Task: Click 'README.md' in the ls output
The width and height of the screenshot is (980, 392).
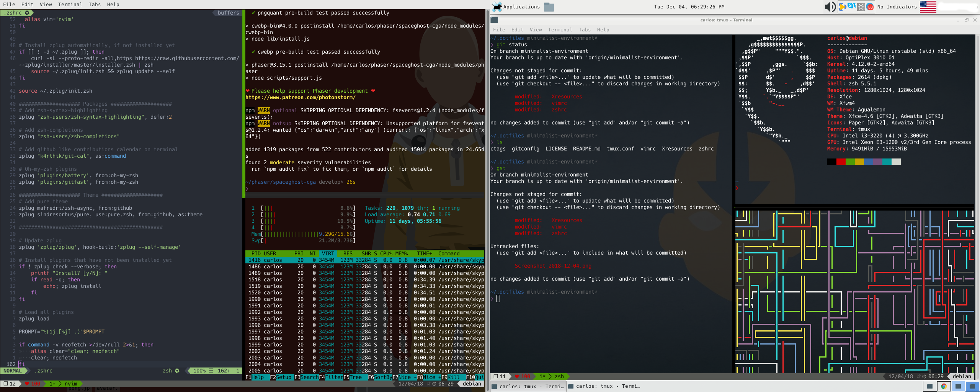Action: 586,149
